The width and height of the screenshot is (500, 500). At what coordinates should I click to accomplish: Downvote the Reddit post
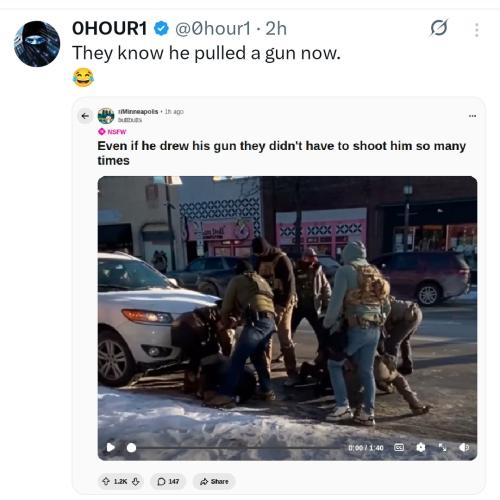[x=135, y=481]
